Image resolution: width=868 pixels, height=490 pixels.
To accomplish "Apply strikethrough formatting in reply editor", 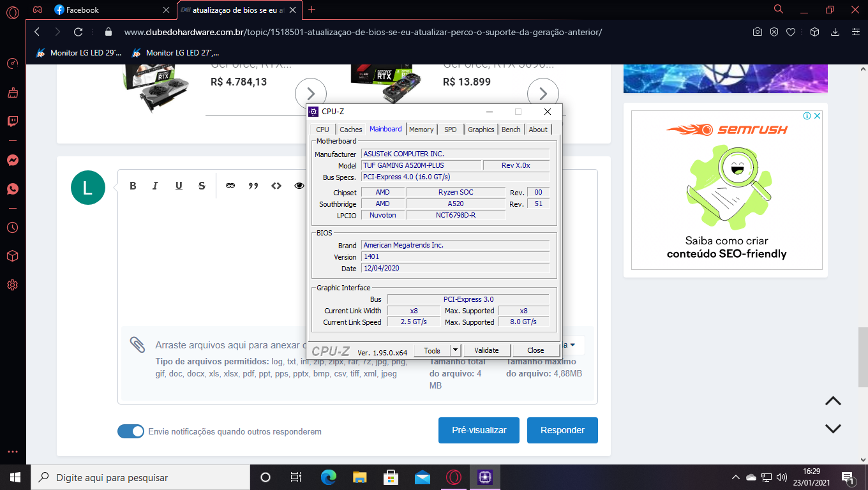I will (x=202, y=186).
